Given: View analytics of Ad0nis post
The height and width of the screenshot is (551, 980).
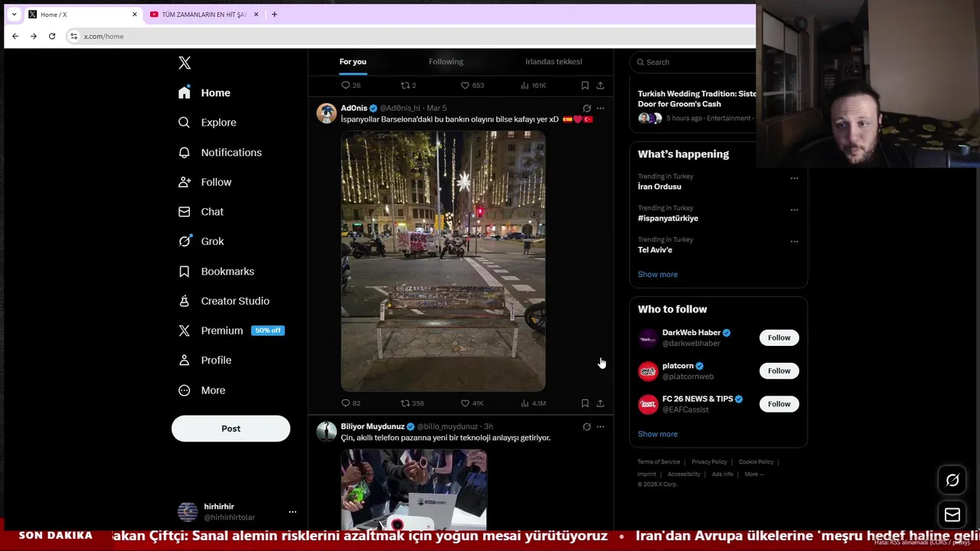Looking at the screenshot, I should pos(533,403).
